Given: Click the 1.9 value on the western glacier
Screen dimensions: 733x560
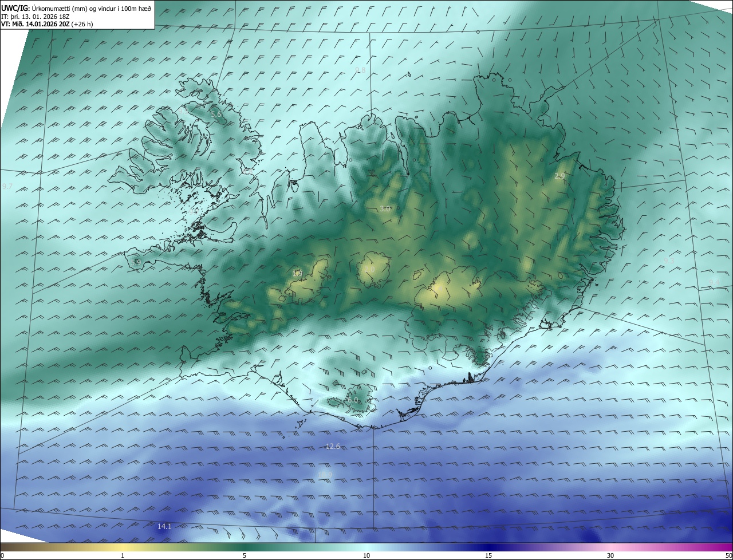Looking at the screenshot, I should pyautogui.click(x=297, y=274).
